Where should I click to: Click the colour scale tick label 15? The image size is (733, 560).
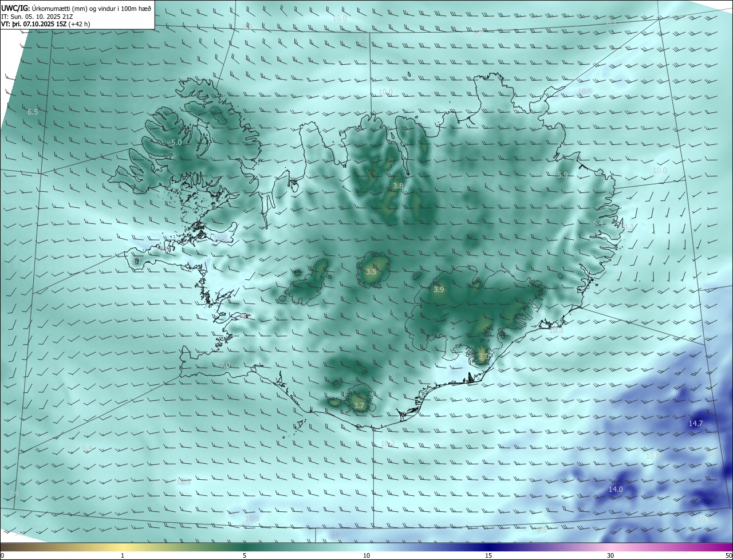[488, 555]
